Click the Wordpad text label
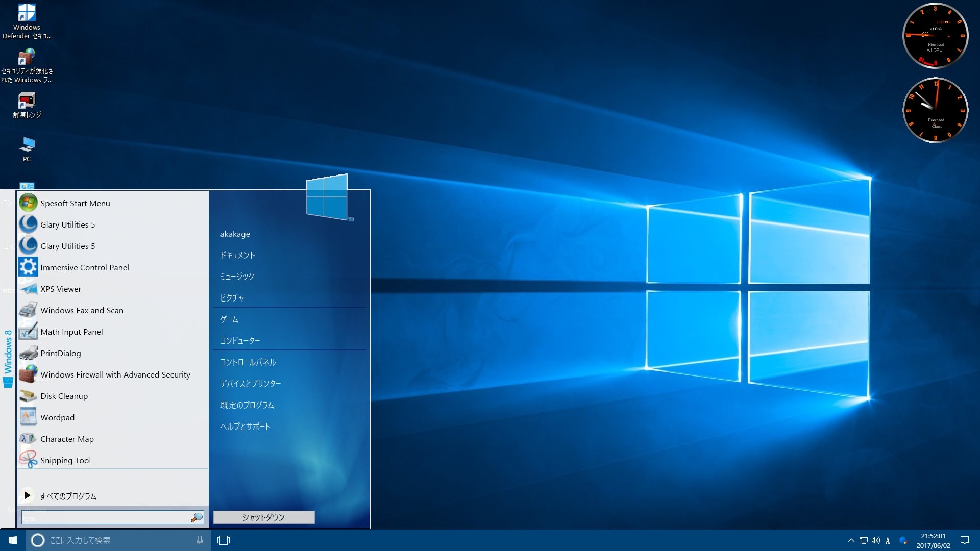Screen dimensions: 980x551 pos(58,417)
